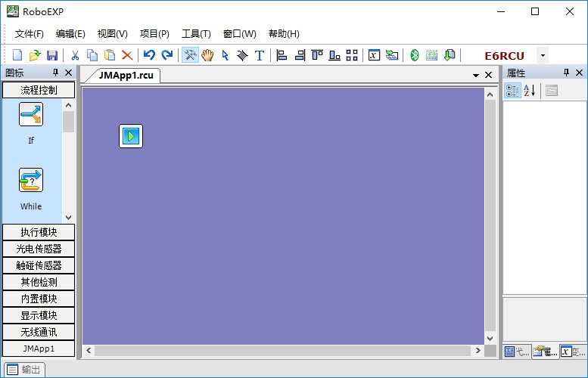This screenshot has height=378, width=588.
Task: Delete selection using the red X icon
Action: pyautogui.click(x=127, y=55)
